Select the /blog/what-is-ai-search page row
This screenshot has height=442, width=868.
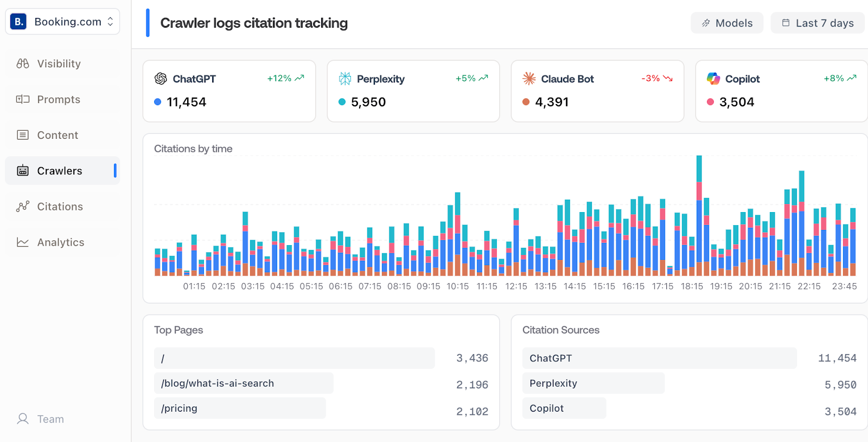pos(244,383)
